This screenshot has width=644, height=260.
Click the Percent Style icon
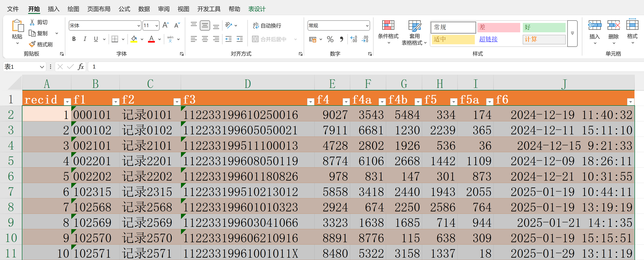330,39
